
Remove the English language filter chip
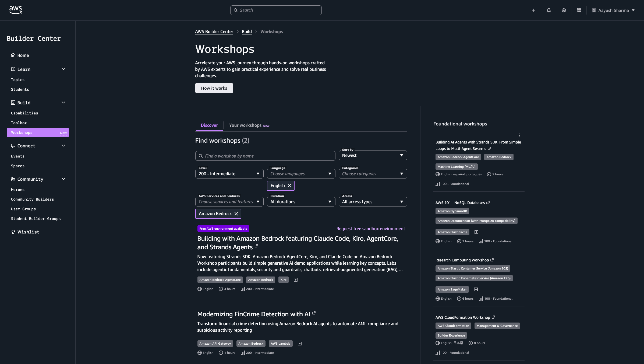[289, 185]
